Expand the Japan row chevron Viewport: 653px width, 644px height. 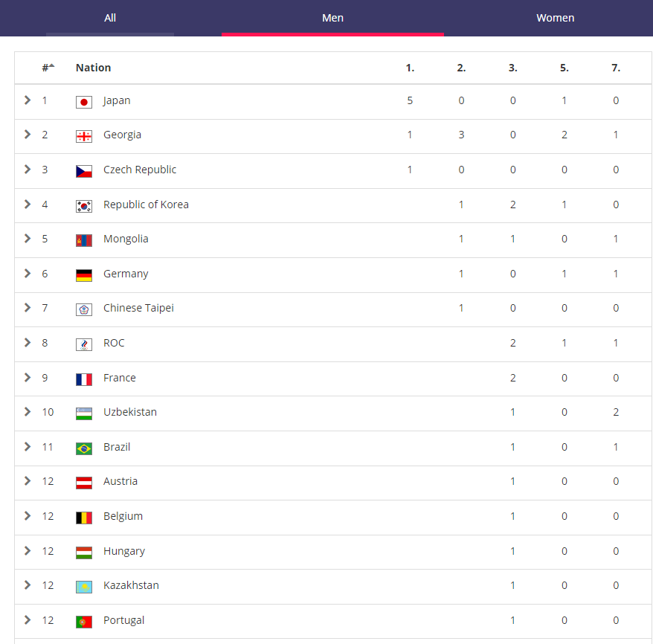(28, 100)
